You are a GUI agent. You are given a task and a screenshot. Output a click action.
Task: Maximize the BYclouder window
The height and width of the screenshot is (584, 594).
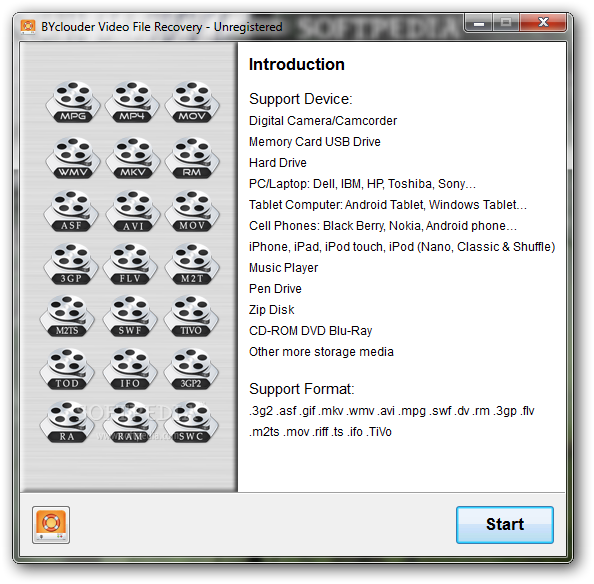[506, 23]
